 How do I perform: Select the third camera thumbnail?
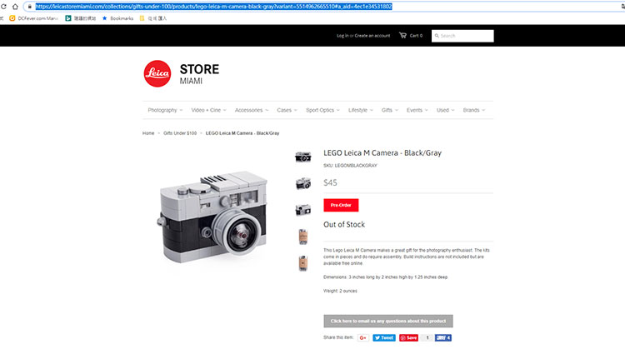[x=303, y=210]
